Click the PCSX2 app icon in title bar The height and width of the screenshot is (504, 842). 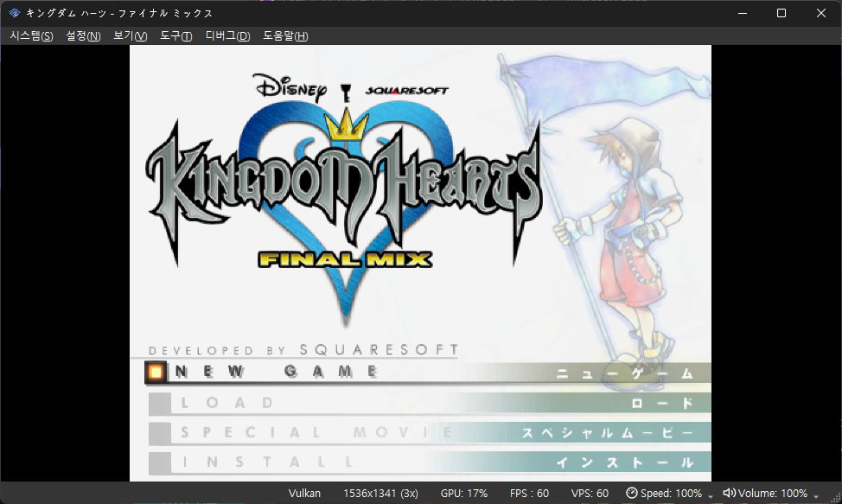click(x=15, y=13)
